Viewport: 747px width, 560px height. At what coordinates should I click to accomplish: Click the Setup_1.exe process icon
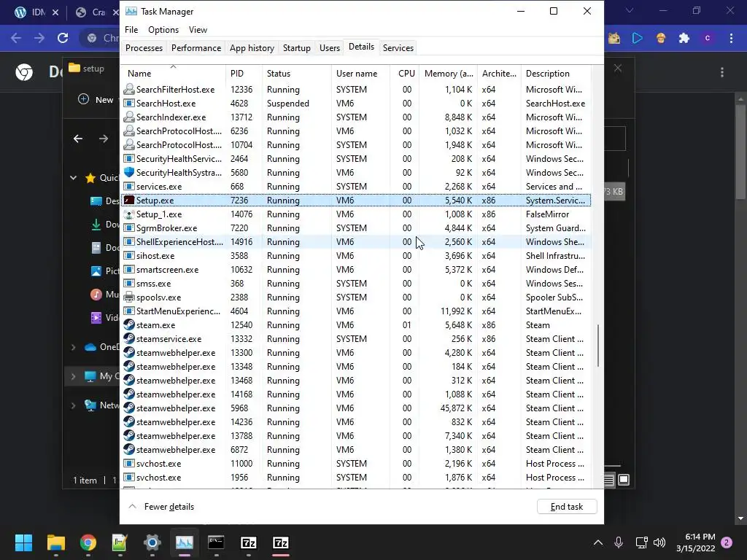point(128,214)
